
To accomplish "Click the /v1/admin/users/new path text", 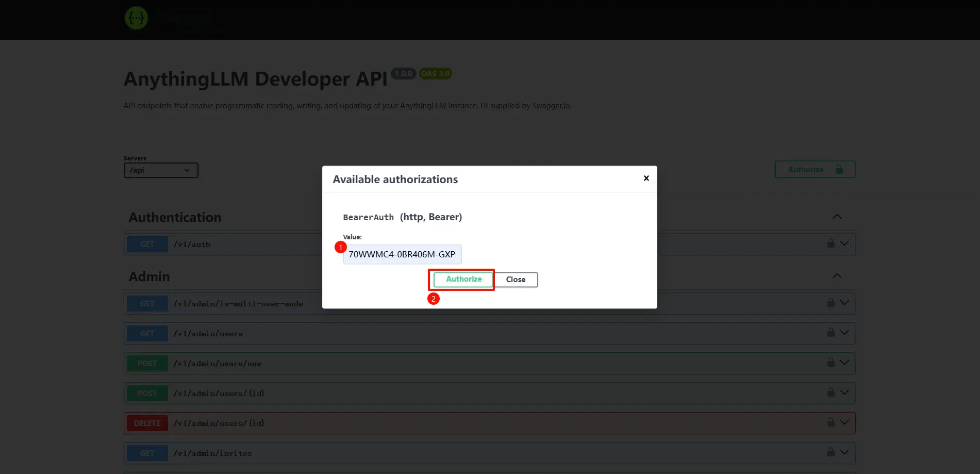I will click(218, 364).
